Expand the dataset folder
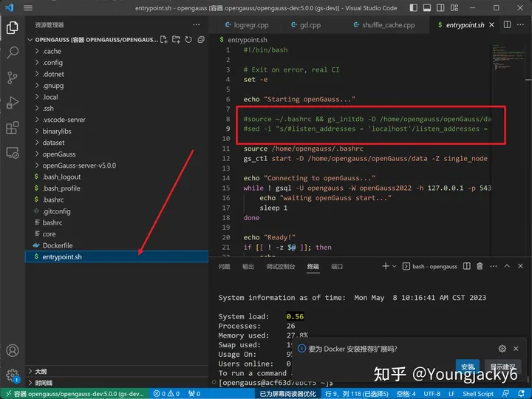The width and height of the screenshot is (532, 399). coord(117,143)
